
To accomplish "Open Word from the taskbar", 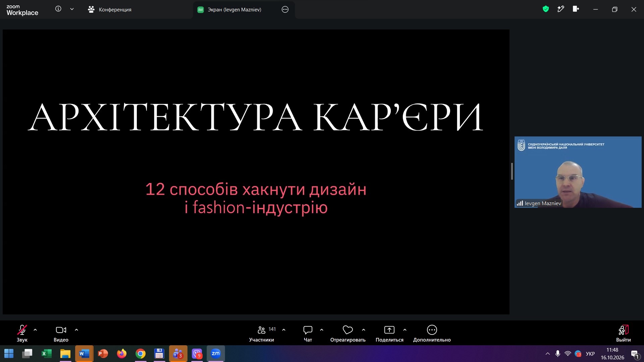I will (84, 354).
